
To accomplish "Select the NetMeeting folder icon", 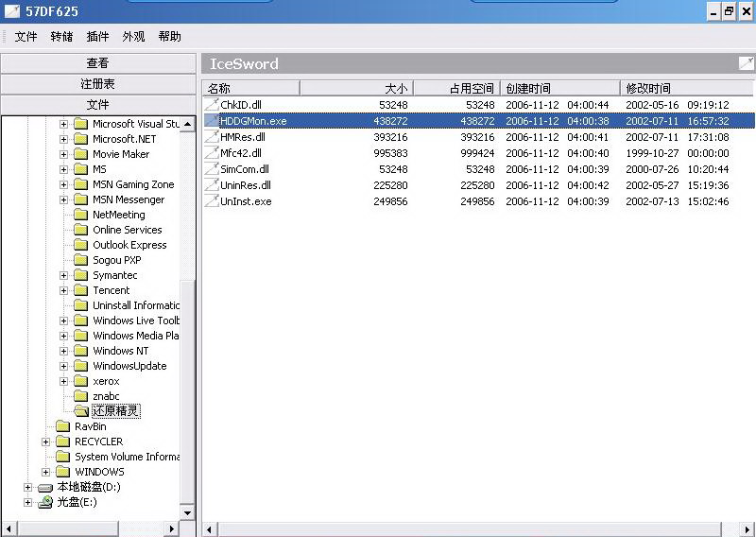I will click(80, 215).
